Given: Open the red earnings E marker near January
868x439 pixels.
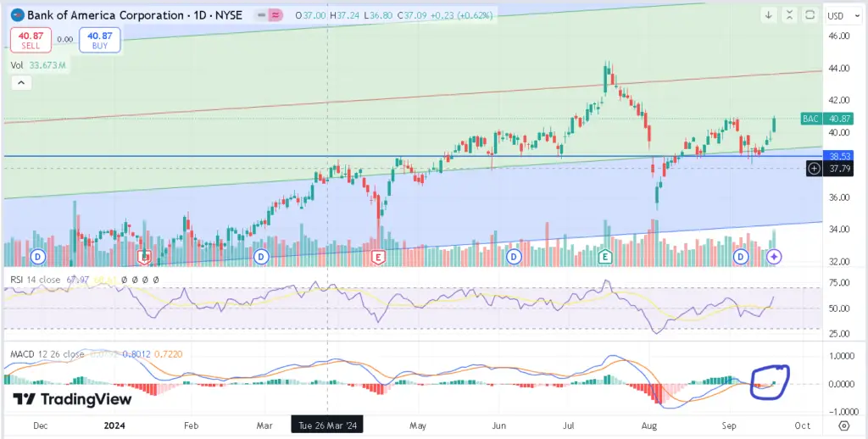Looking at the screenshot, I should (x=145, y=257).
